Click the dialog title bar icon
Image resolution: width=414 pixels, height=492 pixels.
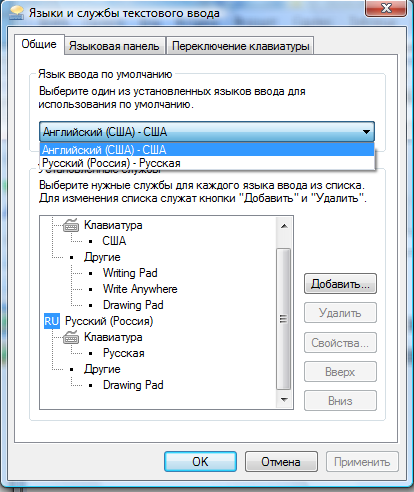[17, 13]
